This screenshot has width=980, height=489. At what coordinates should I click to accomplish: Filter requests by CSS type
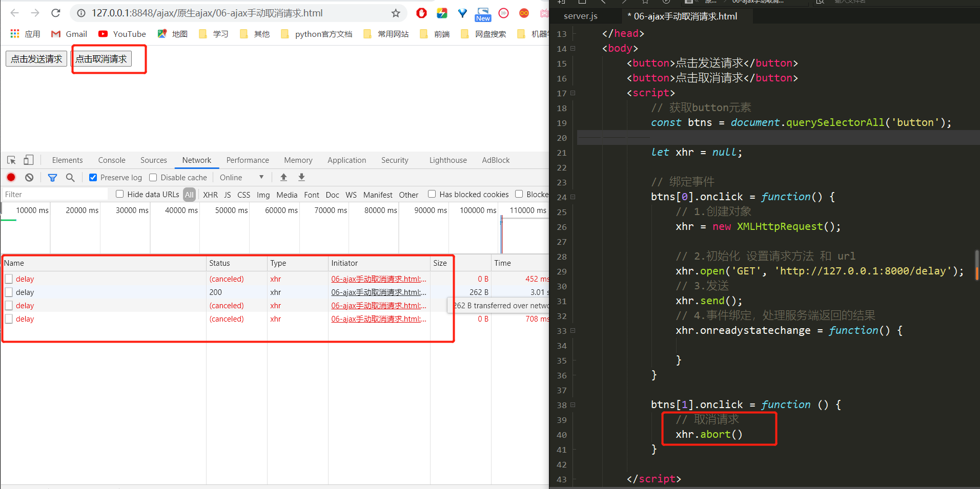244,195
